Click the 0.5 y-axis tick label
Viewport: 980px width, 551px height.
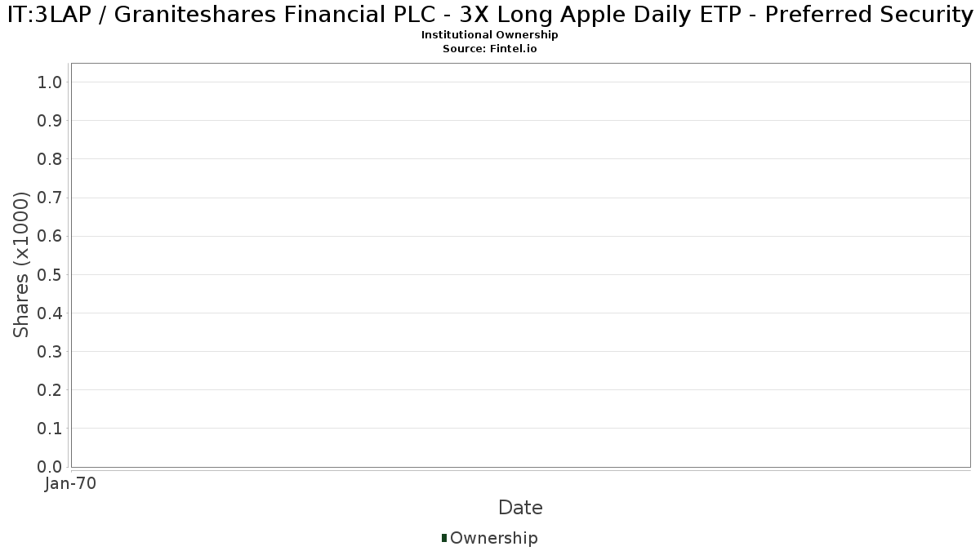[x=50, y=274]
